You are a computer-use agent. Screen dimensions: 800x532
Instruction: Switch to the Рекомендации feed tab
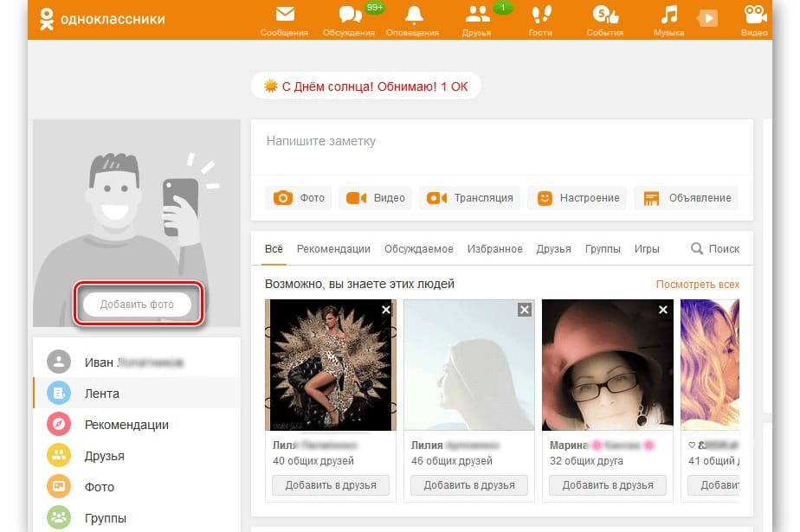pos(333,249)
